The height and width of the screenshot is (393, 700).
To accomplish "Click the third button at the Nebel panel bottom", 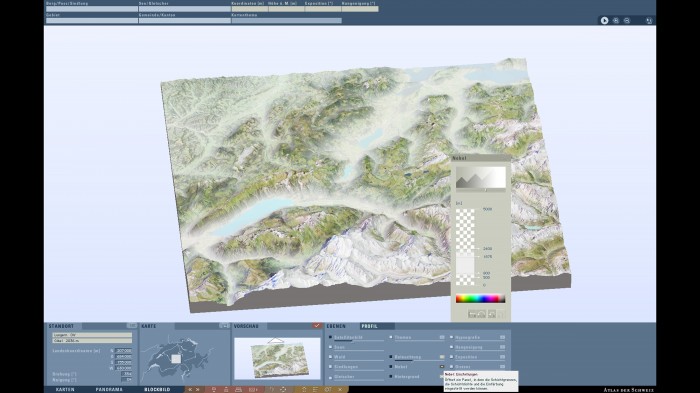I will point(492,314).
